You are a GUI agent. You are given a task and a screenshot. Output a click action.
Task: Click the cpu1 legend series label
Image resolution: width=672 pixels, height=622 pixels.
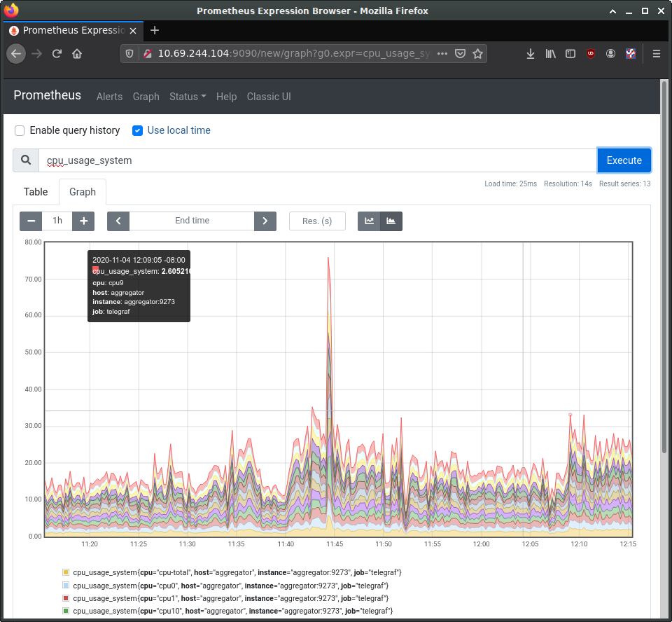[x=230, y=598]
